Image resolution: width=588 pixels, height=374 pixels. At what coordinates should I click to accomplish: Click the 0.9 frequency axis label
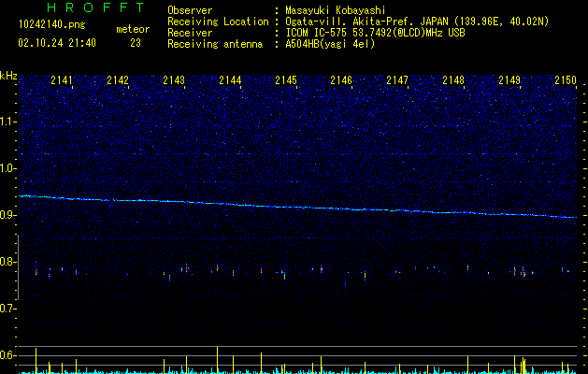tap(7, 215)
